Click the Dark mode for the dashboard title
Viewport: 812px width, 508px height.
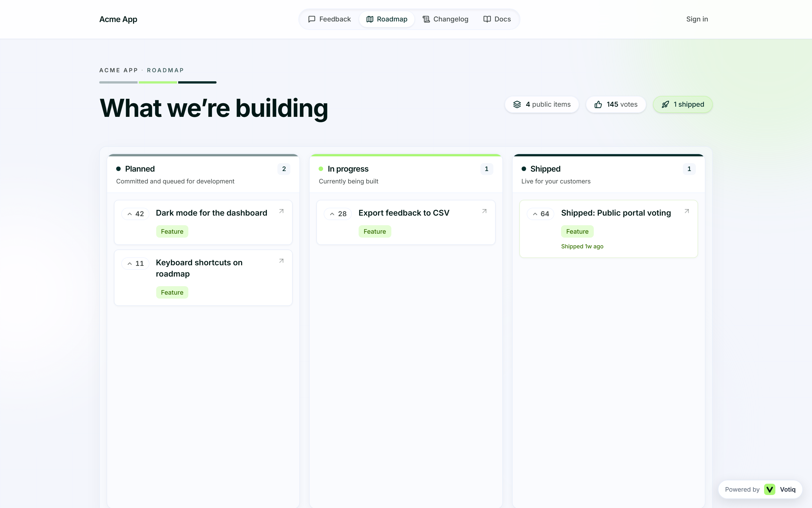(x=211, y=213)
